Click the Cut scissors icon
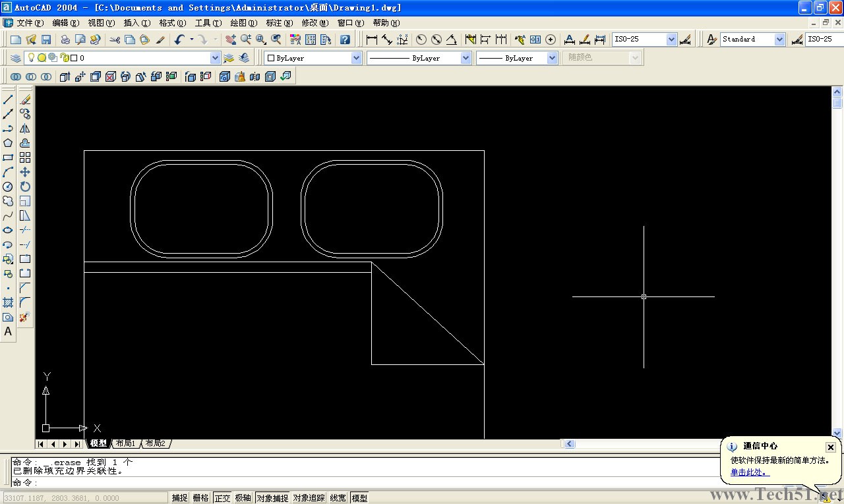This screenshot has width=844, height=504. pyautogui.click(x=115, y=40)
